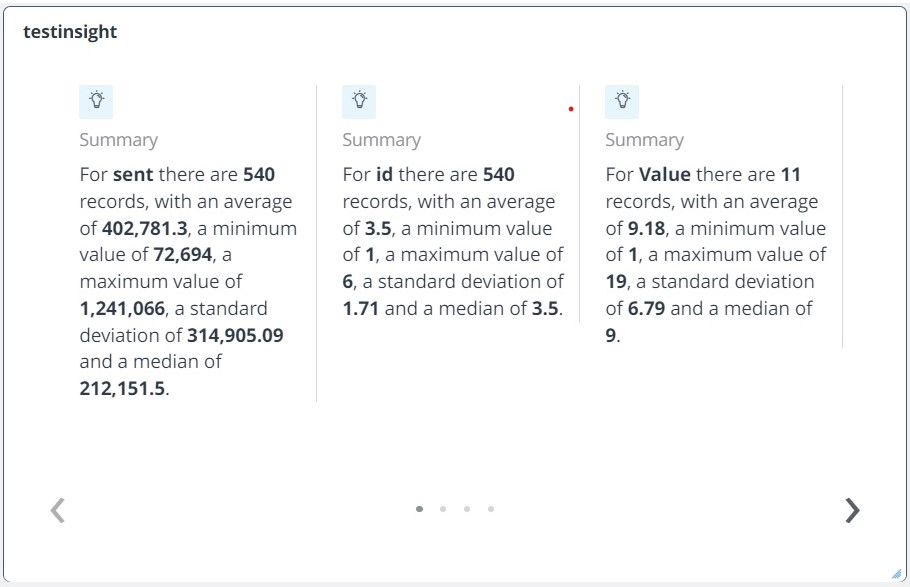Screen dimensions: 910x587
Task: Click the Summary label on the id card
Action: (x=381, y=139)
